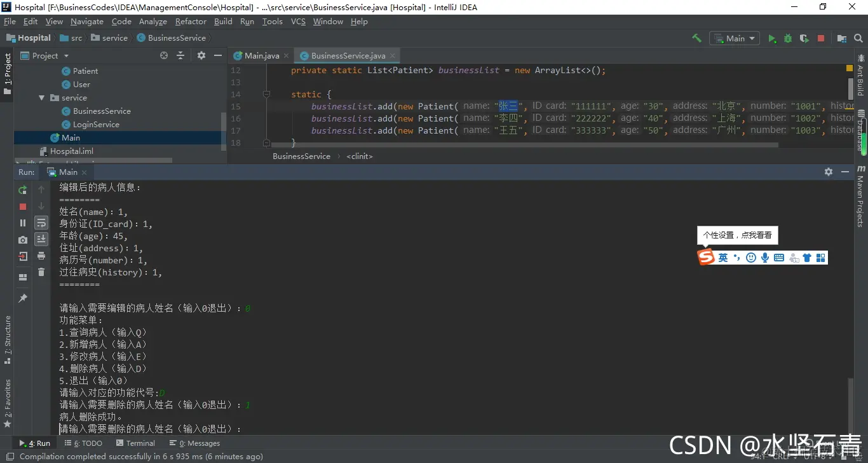Open Sogou IME skin shirt icon

[807, 258]
